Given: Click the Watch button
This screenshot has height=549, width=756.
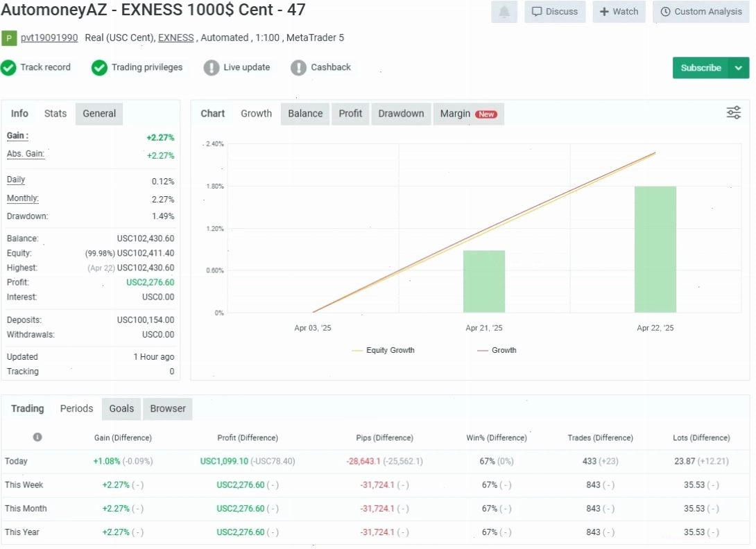Looking at the screenshot, I should [x=619, y=12].
